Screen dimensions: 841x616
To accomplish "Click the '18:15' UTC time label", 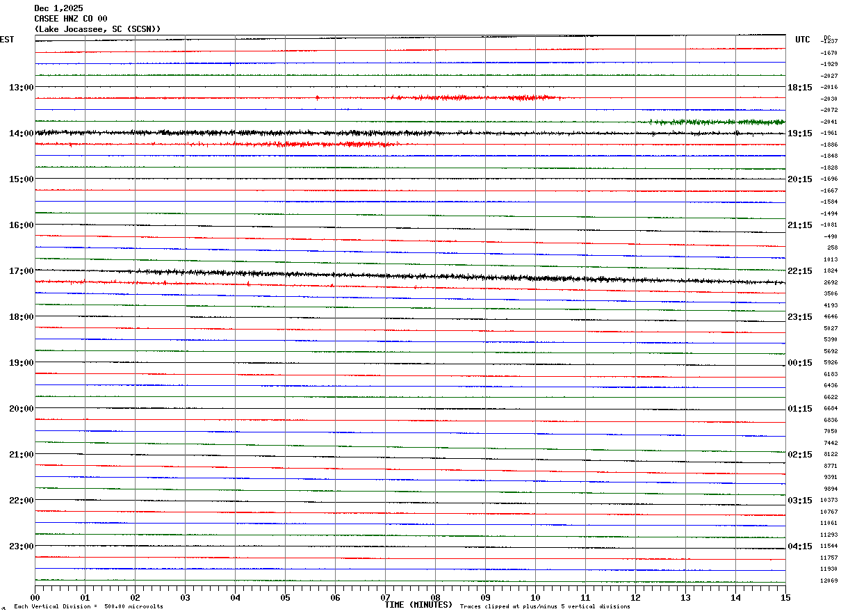I will tap(800, 88).
